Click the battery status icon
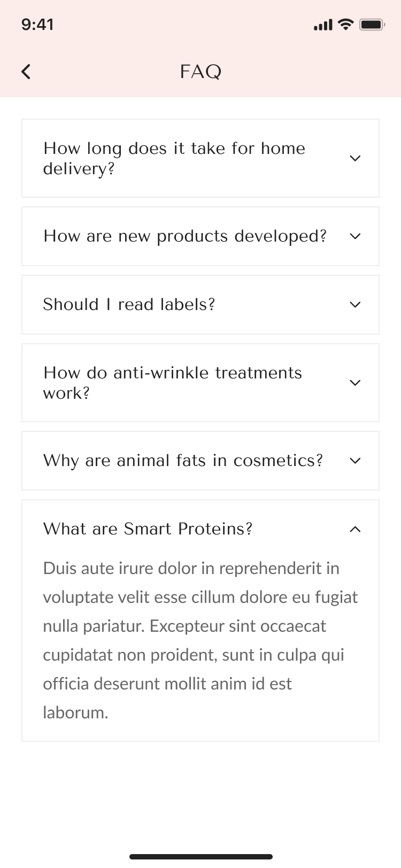This screenshot has height=868, width=401. point(372,25)
